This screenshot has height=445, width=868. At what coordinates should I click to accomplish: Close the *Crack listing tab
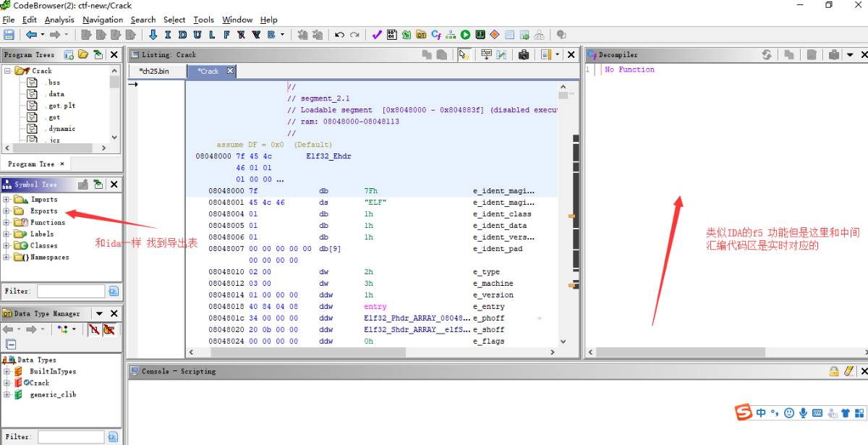230,70
